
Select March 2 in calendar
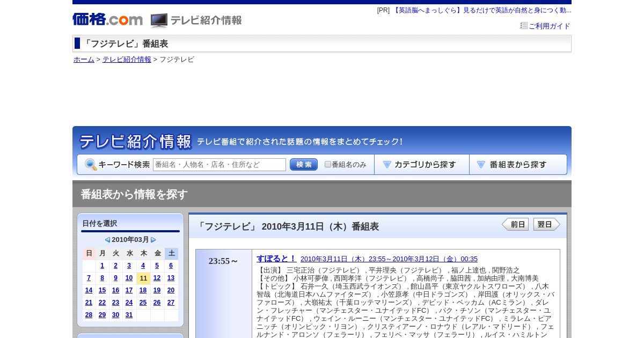tap(115, 266)
